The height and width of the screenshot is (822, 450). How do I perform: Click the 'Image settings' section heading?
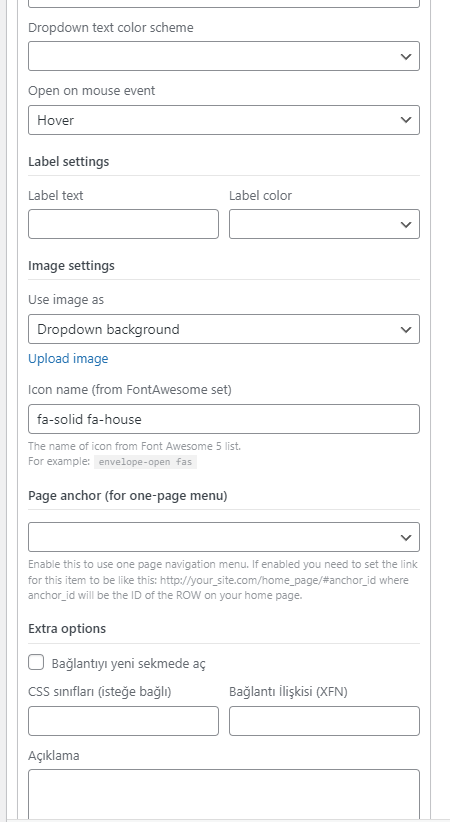click(x=71, y=266)
